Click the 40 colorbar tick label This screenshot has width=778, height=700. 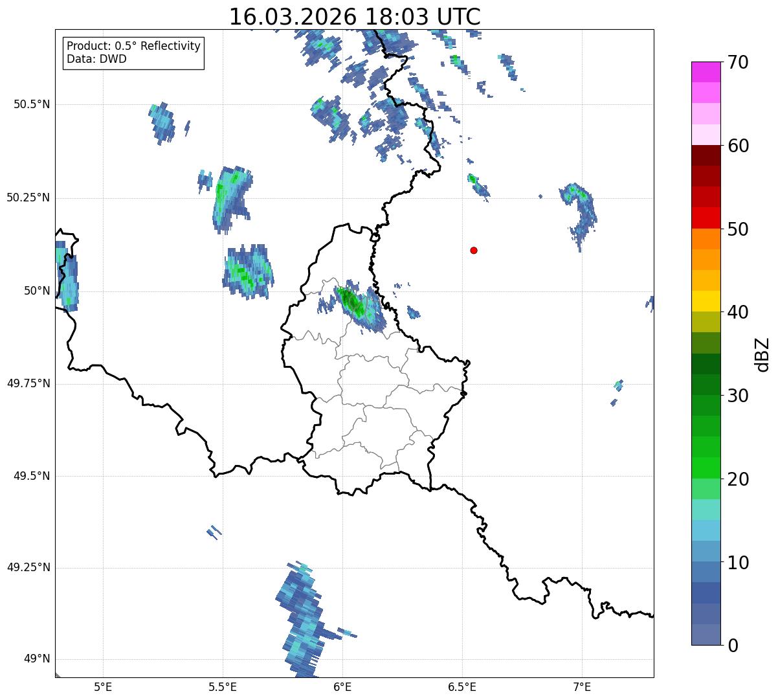[738, 312]
